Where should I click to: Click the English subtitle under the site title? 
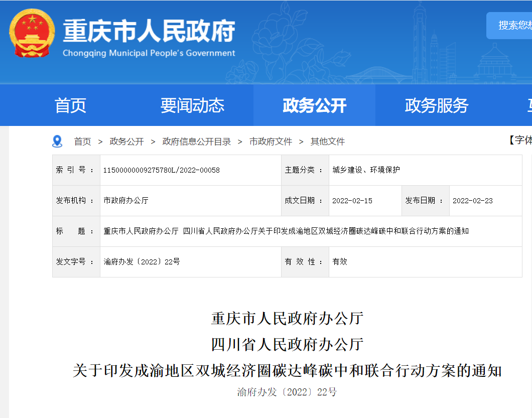[x=149, y=53]
